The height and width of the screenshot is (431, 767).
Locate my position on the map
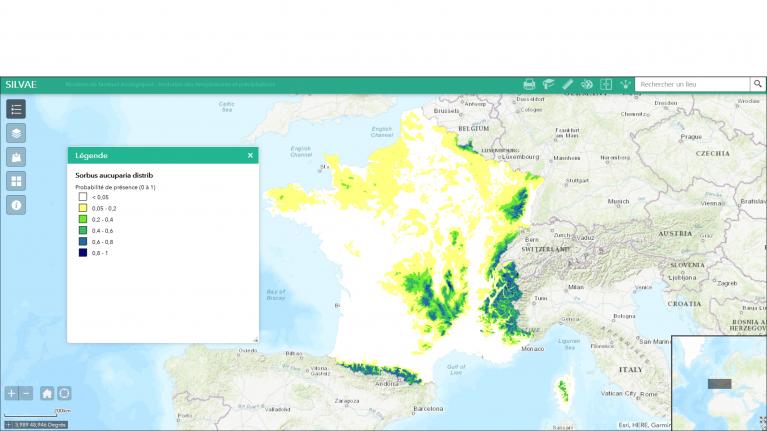(x=64, y=393)
